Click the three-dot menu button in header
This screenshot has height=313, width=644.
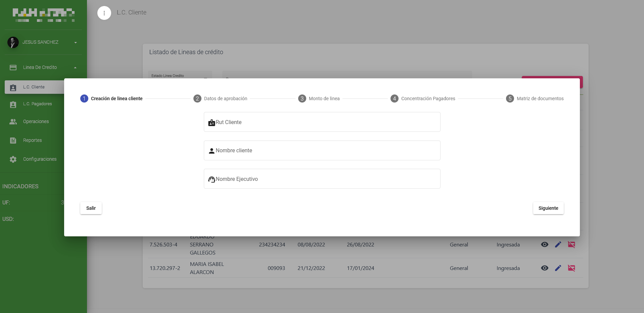[104, 13]
